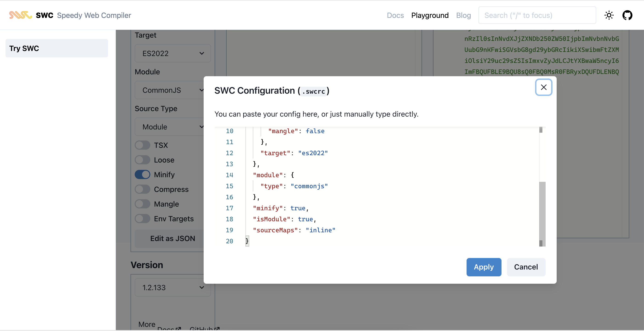The height and width of the screenshot is (331, 644).
Task: Enable the Mangle switch
Action: coord(142,204)
